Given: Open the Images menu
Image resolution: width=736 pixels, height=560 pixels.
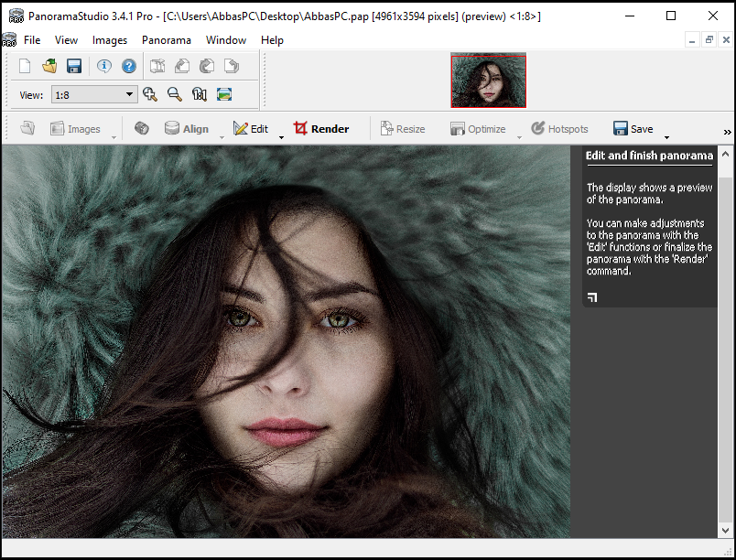Looking at the screenshot, I should pyautogui.click(x=109, y=40).
